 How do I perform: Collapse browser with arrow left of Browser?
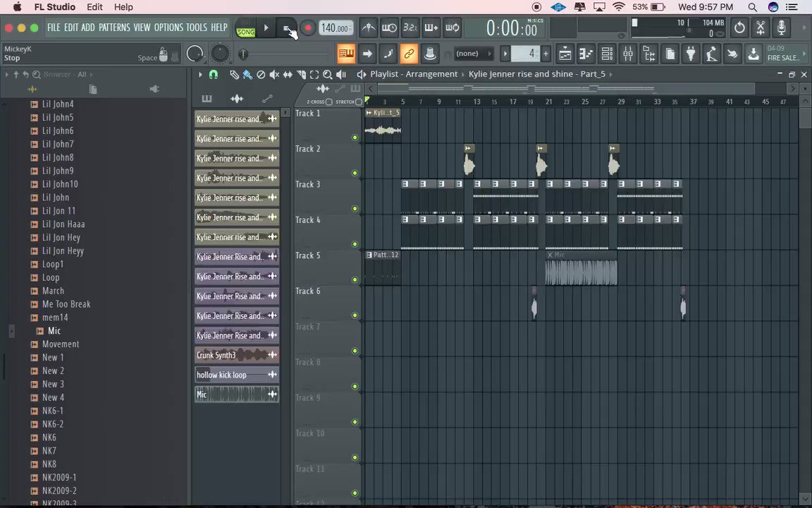7,75
